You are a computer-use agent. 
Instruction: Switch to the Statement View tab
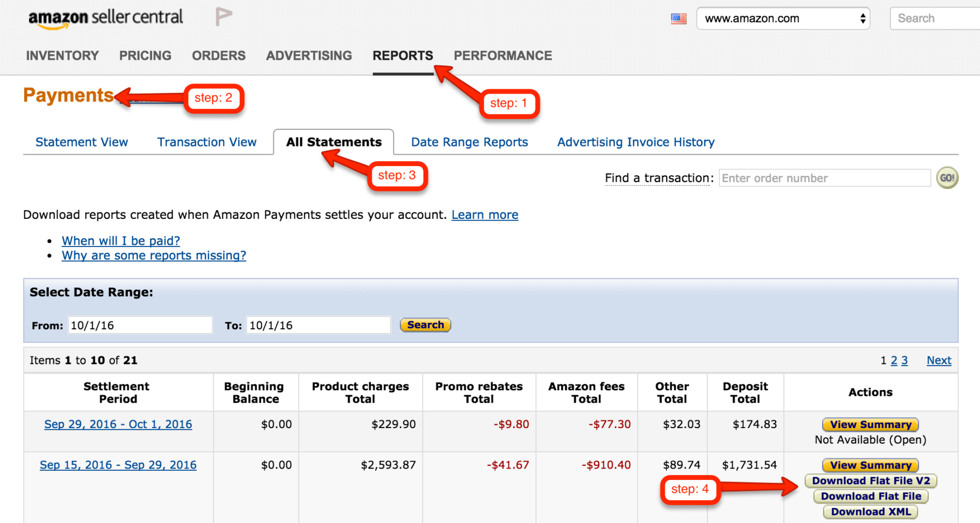pos(81,142)
